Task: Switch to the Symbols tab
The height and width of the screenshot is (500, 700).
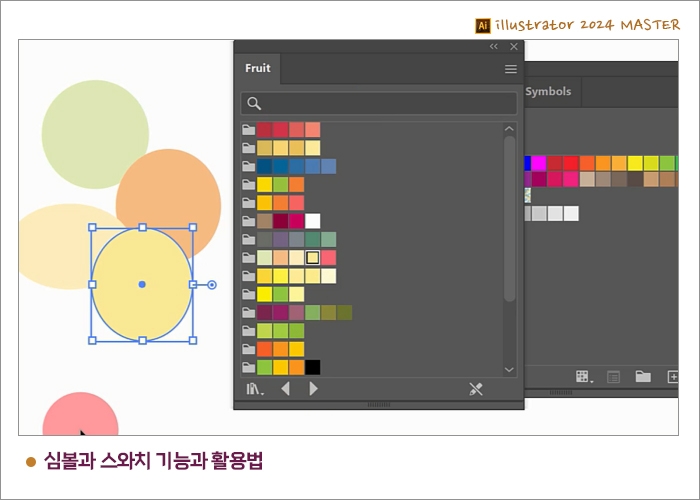Action: pos(548,92)
